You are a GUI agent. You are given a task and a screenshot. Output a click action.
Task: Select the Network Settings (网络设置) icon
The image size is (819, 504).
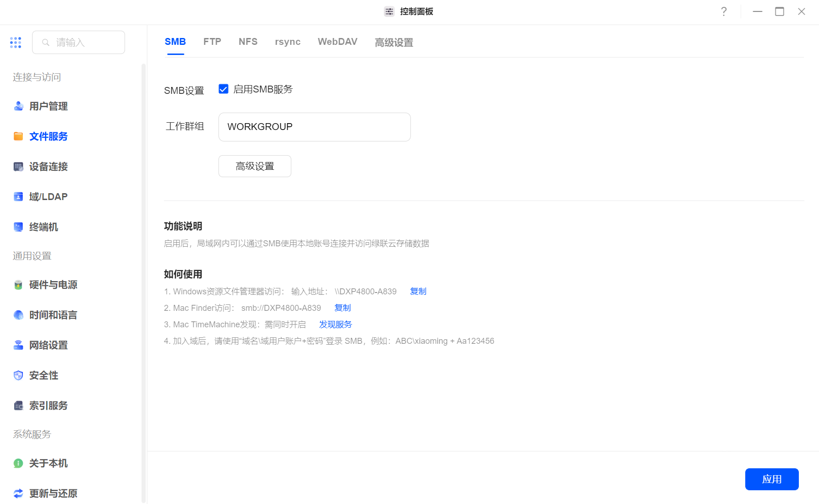click(x=18, y=345)
